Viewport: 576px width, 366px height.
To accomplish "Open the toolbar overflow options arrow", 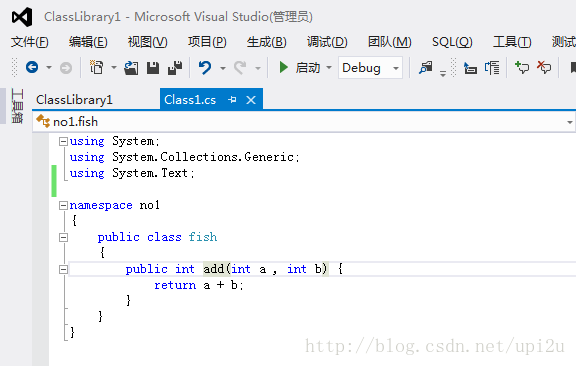I will coord(443,73).
